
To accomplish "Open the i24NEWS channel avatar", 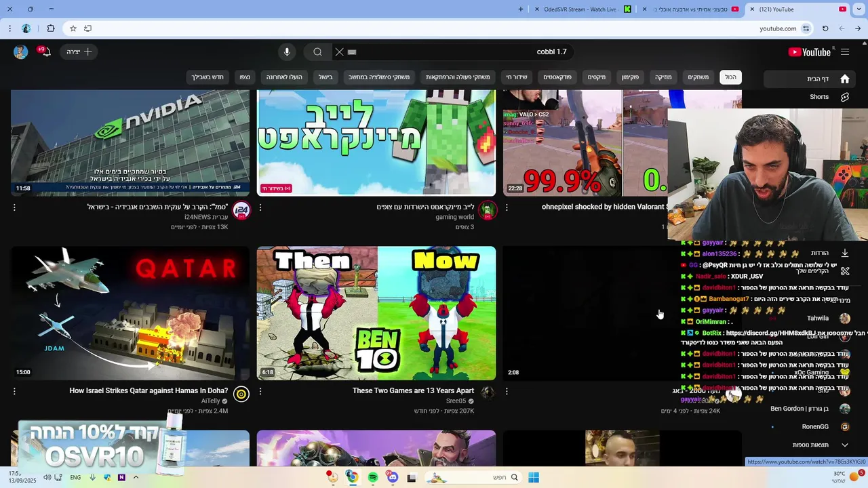I will pyautogui.click(x=241, y=210).
